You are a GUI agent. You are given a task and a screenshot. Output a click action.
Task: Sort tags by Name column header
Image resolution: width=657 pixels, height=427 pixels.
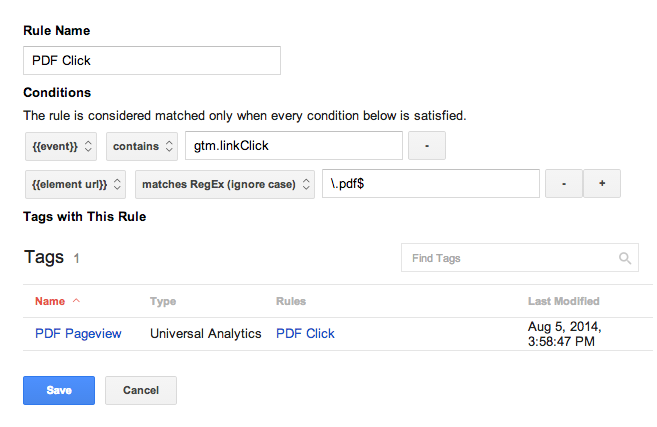coord(50,301)
